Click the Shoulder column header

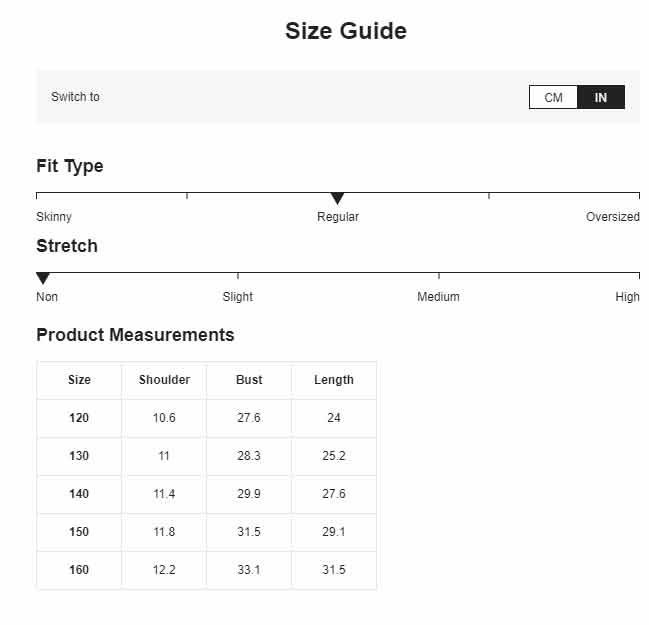[164, 380]
